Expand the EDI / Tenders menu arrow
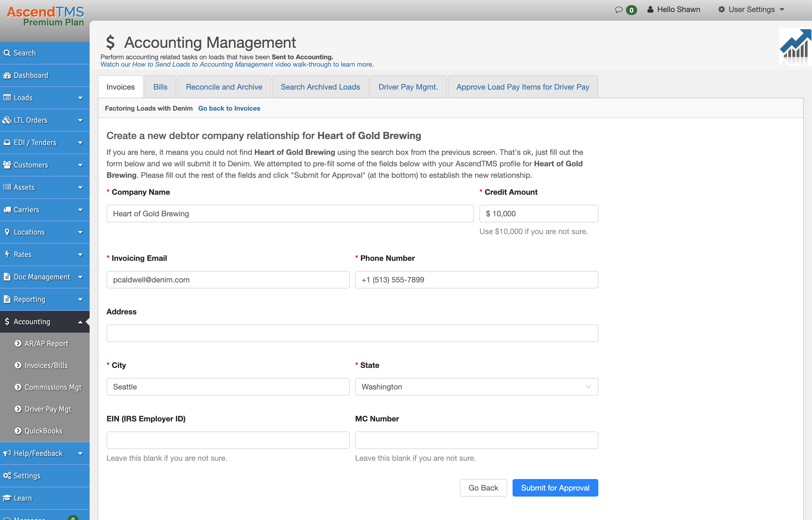 (x=80, y=143)
